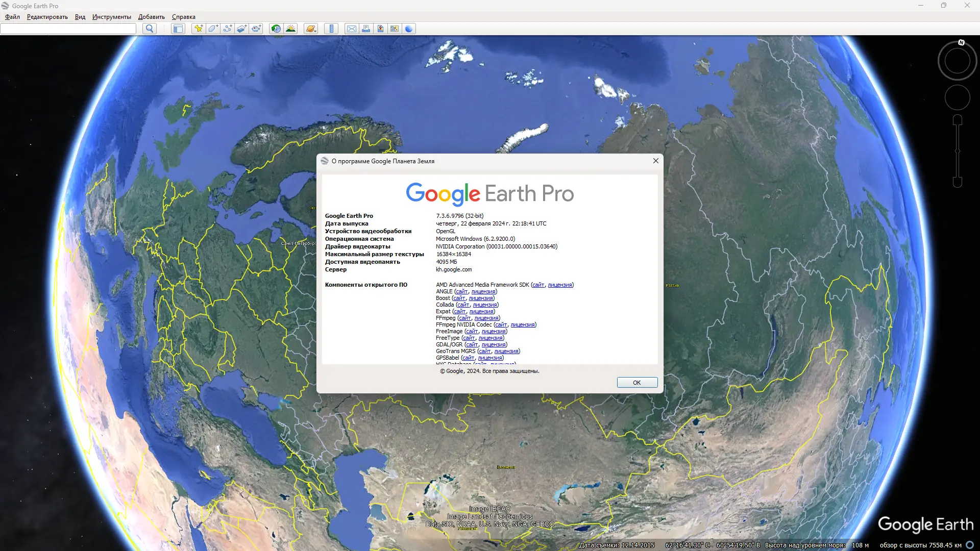Click north N on the compass ring
This screenshot has width=980, height=551.
961,43
